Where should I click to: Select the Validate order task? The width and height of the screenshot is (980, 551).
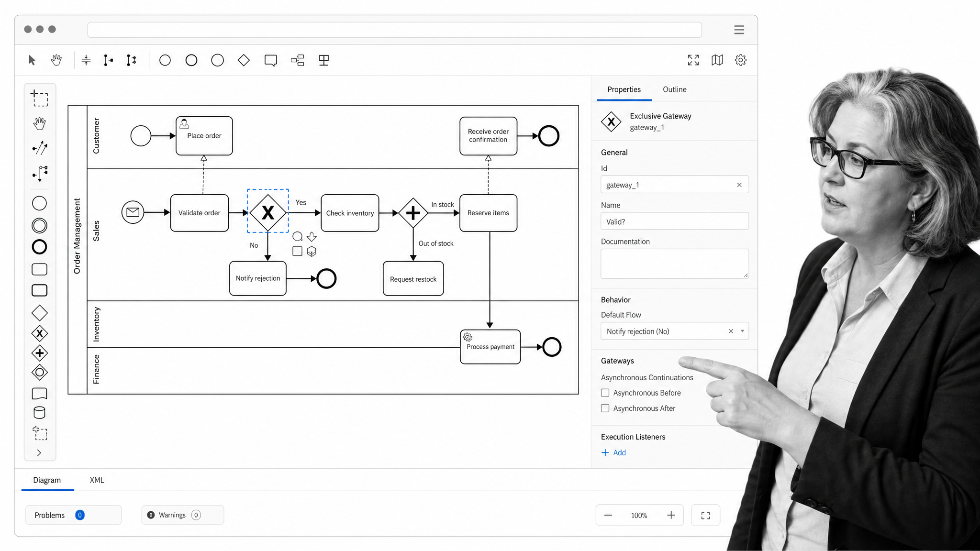(200, 213)
